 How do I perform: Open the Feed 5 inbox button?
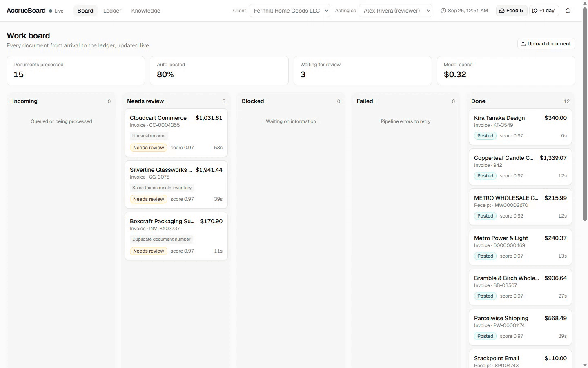511,11
